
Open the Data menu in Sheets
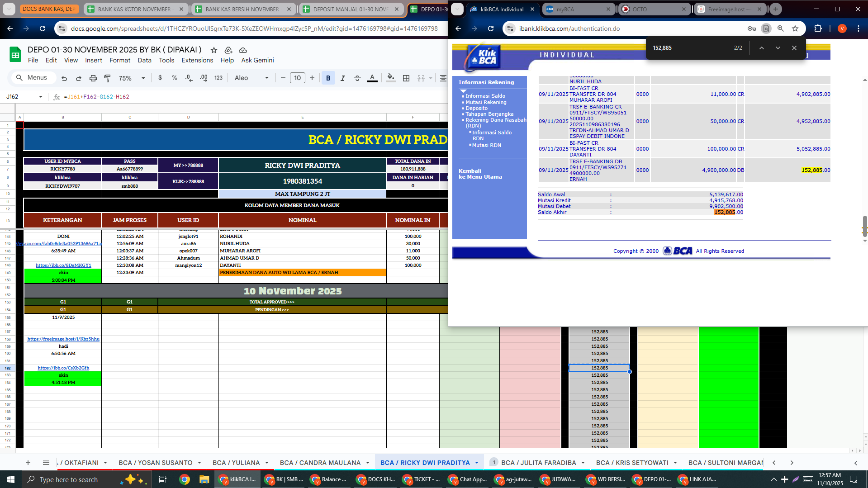coord(145,60)
